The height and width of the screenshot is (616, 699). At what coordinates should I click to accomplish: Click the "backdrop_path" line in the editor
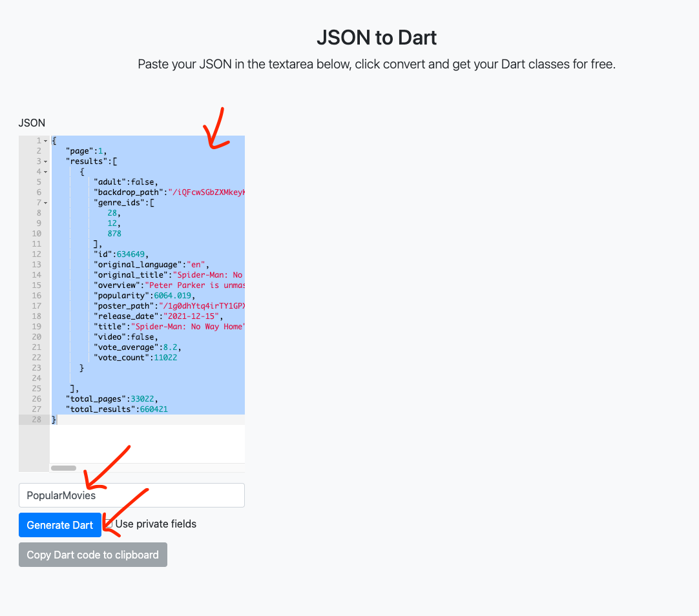pos(169,192)
